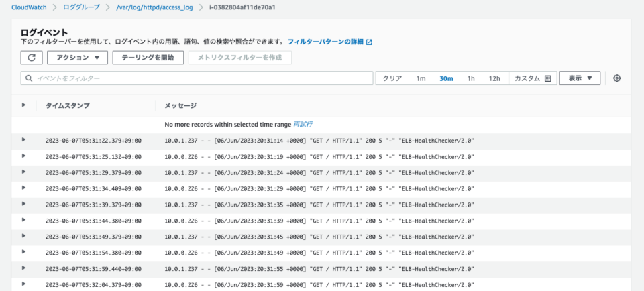Viewport: 644px width, 291px height.
Task: Click the calendar icon in カスタム
Action: [547, 78]
